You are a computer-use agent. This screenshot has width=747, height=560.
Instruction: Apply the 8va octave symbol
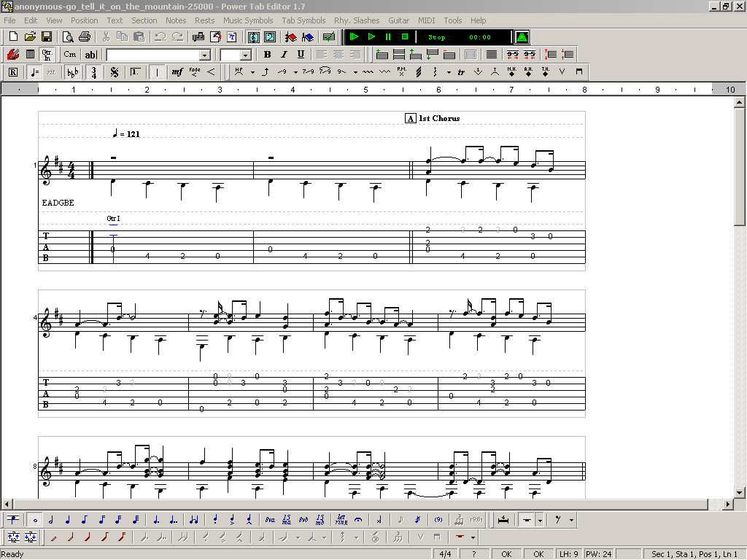point(270,519)
